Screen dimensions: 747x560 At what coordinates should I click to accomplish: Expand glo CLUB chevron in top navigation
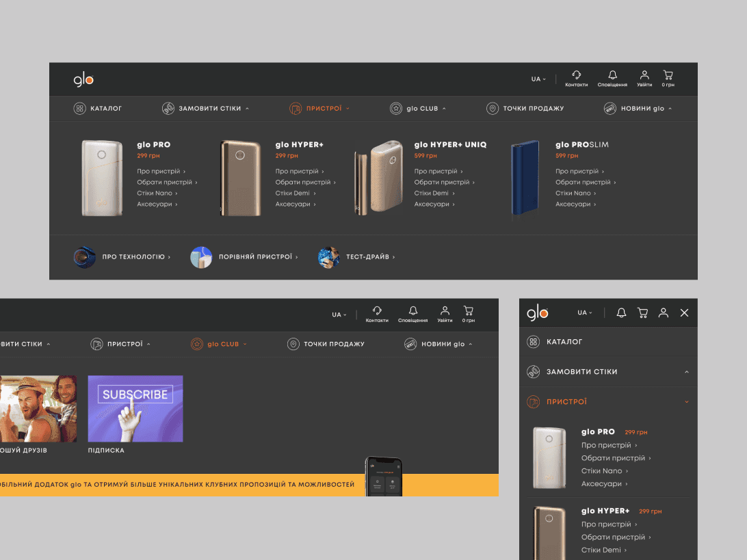(x=444, y=109)
